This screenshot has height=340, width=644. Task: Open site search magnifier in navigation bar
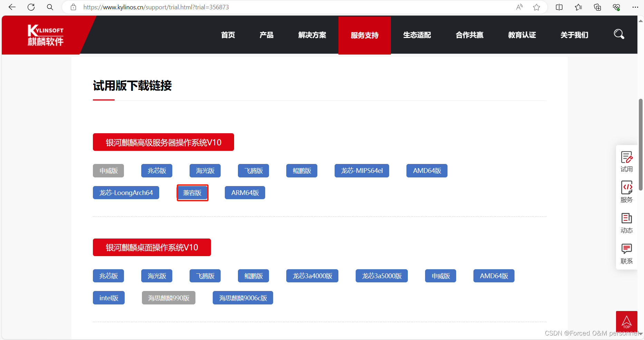pos(619,34)
